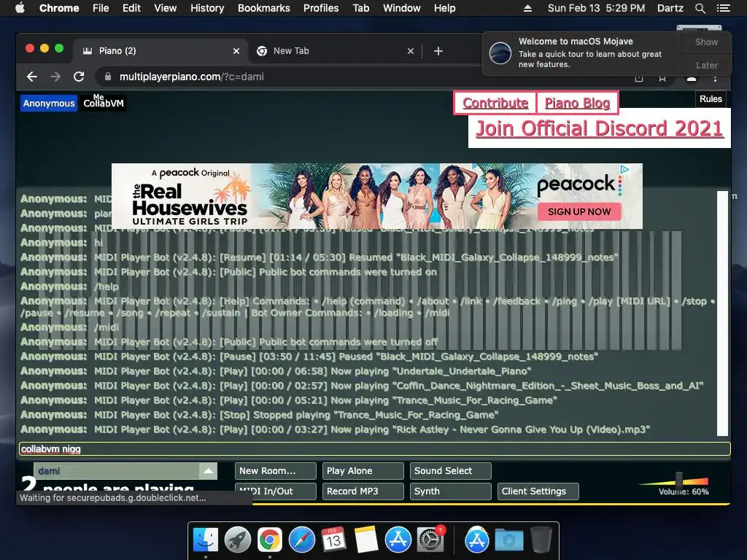Open the Downloads folder in Dock

coord(508,540)
